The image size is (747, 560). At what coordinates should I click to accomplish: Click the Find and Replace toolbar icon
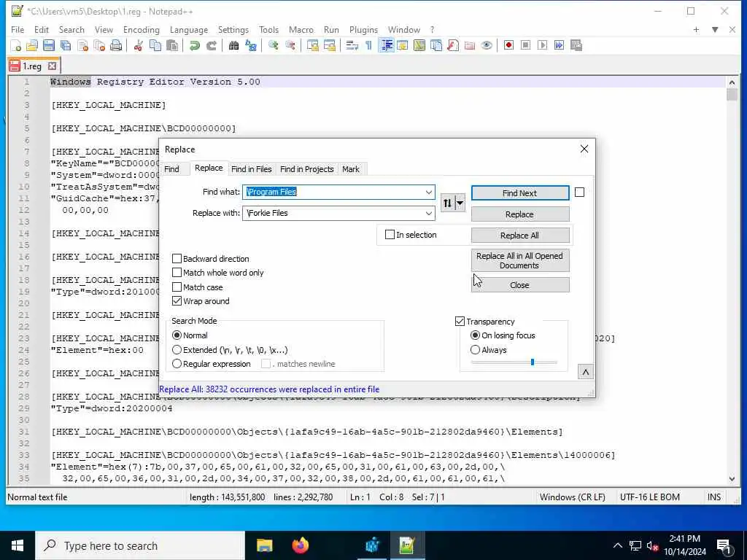click(x=251, y=45)
